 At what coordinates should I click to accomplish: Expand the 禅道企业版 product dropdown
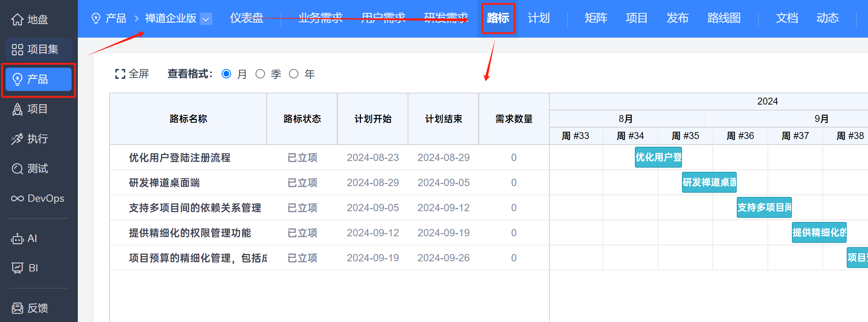click(x=206, y=19)
